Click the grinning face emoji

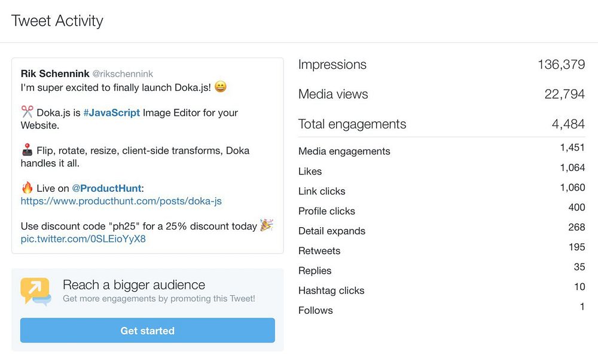(x=220, y=87)
